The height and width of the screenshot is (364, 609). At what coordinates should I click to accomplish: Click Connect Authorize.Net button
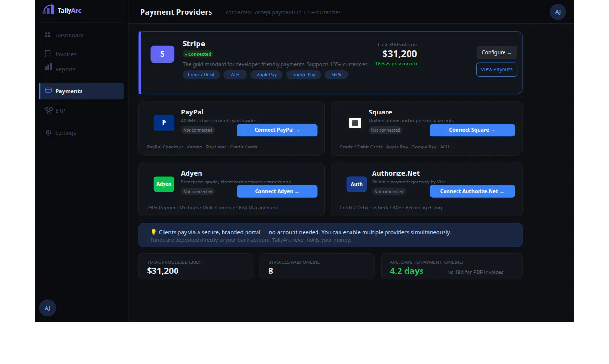pos(472,191)
